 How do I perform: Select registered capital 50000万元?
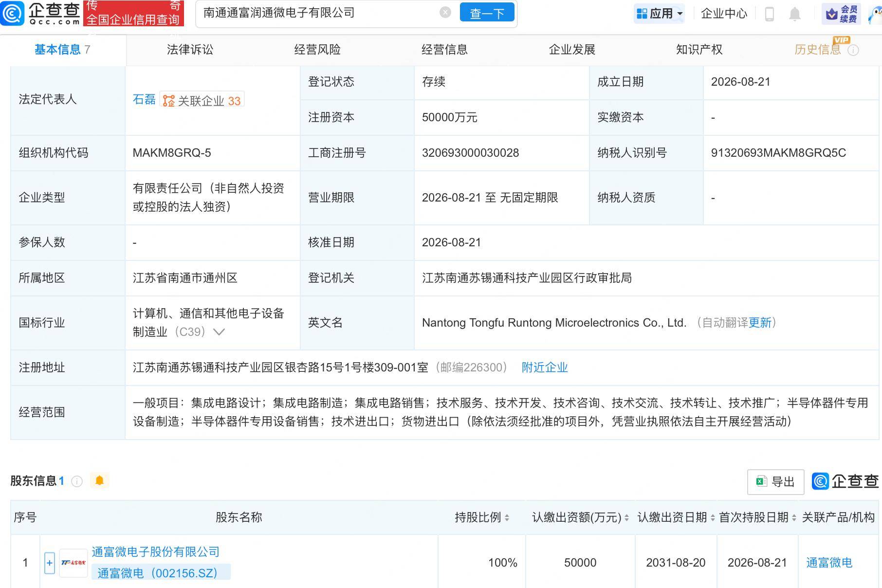[x=449, y=117]
